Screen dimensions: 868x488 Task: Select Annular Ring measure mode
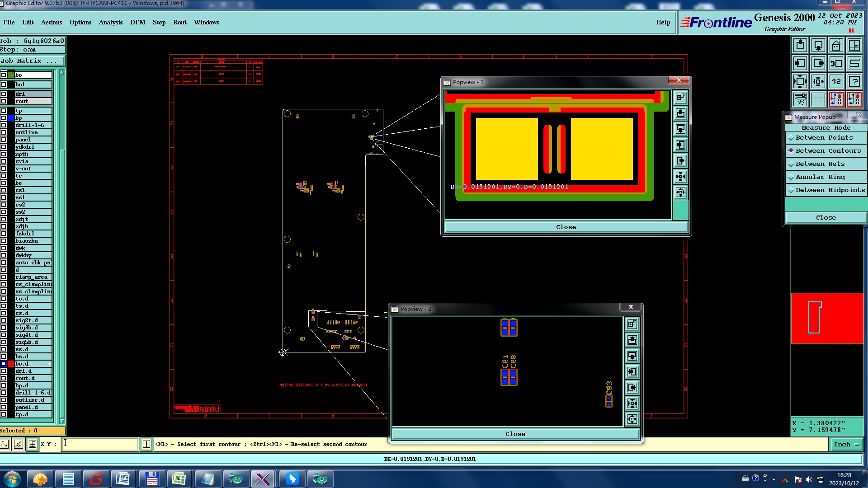tap(820, 177)
